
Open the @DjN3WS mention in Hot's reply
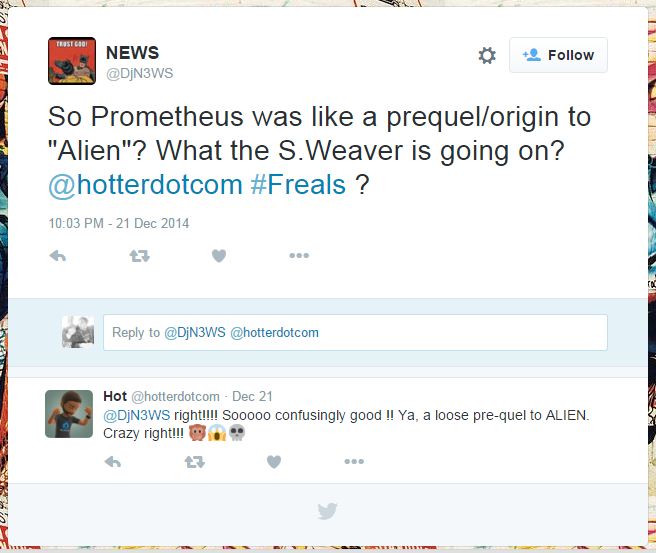click(136, 415)
